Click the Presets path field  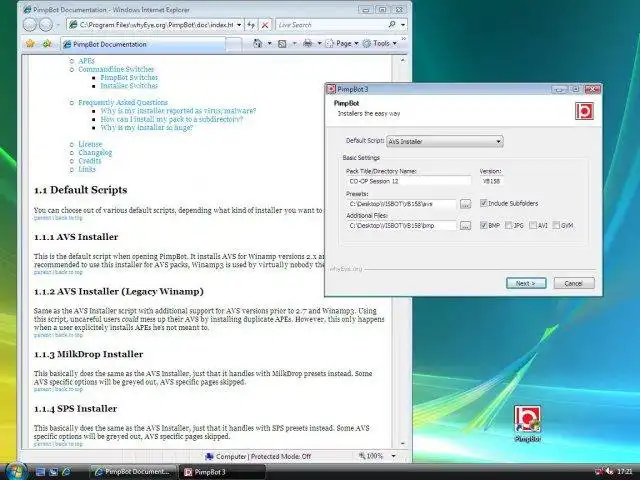(401, 203)
